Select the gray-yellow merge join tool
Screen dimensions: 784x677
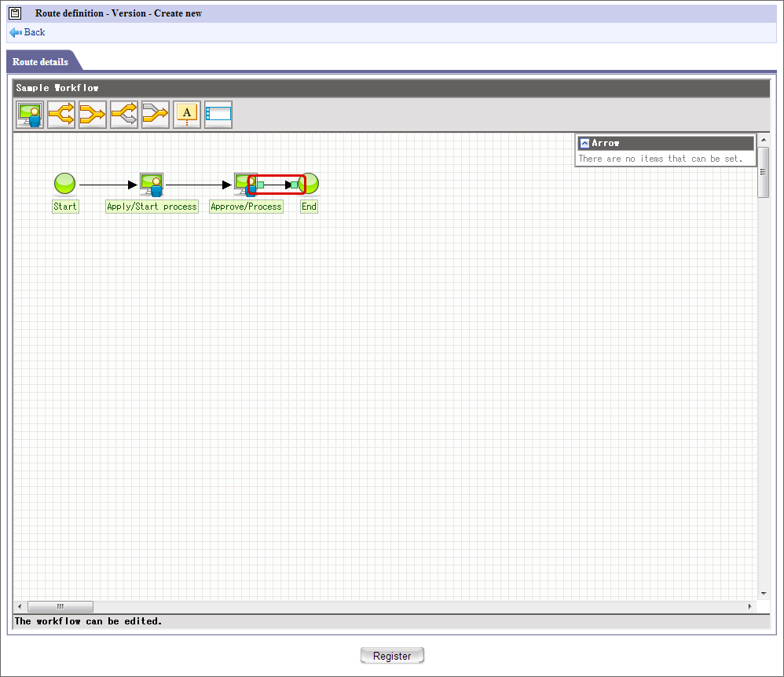point(156,115)
